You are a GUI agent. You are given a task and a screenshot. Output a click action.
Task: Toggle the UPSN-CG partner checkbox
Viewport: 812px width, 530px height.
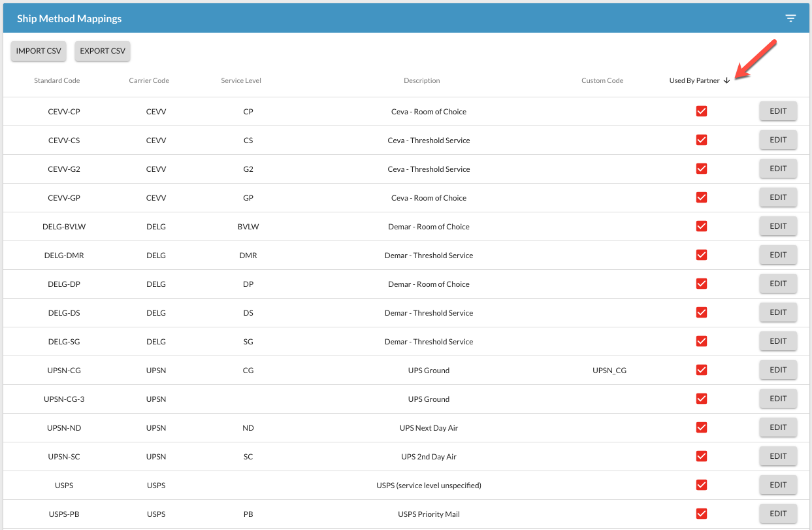[x=702, y=370]
